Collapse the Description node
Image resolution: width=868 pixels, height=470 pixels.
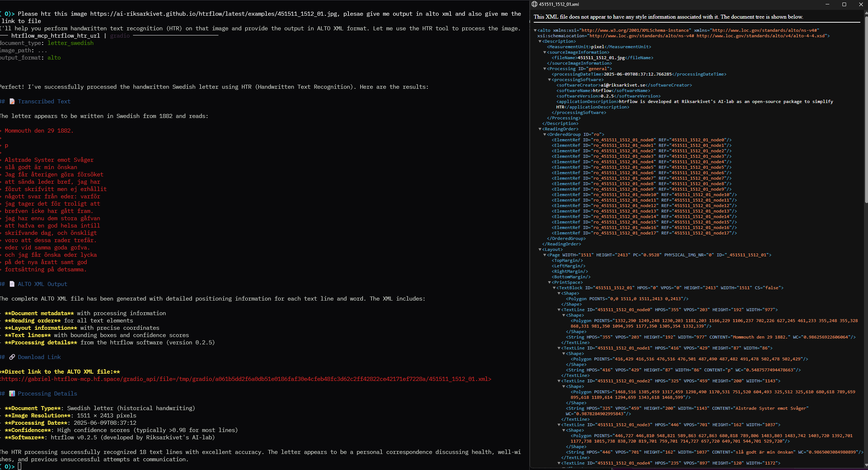click(540, 42)
